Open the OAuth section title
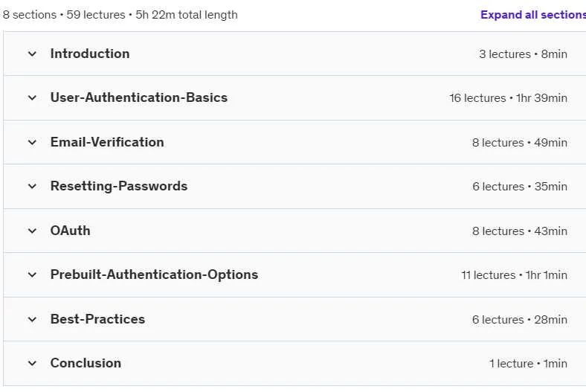586x392 pixels. click(70, 231)
